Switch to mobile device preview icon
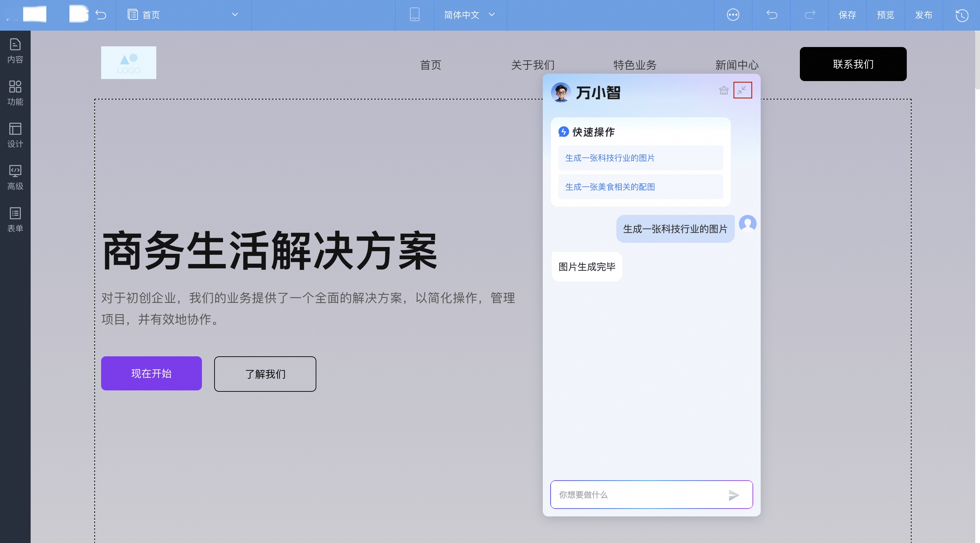The height and width of the screenshot is (543, 980). (414, 15)
